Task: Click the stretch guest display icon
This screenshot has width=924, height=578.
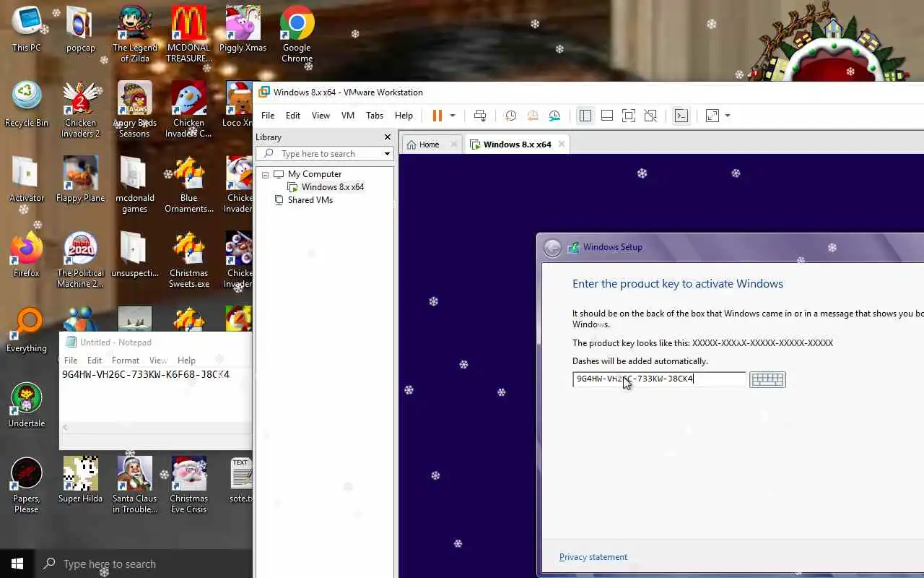Action: (x=712, y=116)
